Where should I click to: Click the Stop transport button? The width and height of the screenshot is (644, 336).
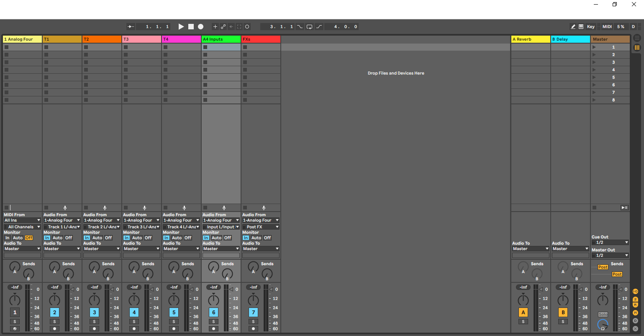pyautogui.click(x=191, y=26)
